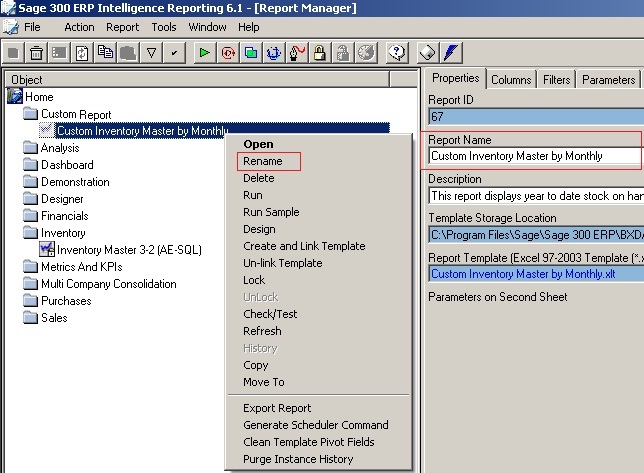
Task: Click the white diamond tag toolbar icon
Action: click(428, 53)
